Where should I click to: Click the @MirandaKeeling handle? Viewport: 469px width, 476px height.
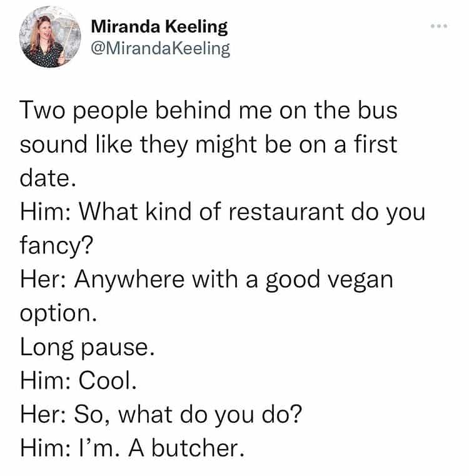(161, 48)
